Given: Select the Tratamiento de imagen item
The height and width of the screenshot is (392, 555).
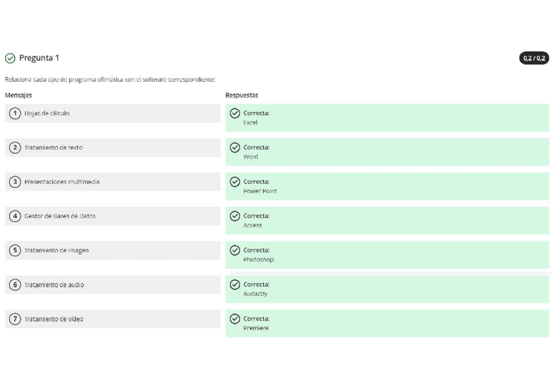Looking at the screenshot, I should [x=113, y=250].
